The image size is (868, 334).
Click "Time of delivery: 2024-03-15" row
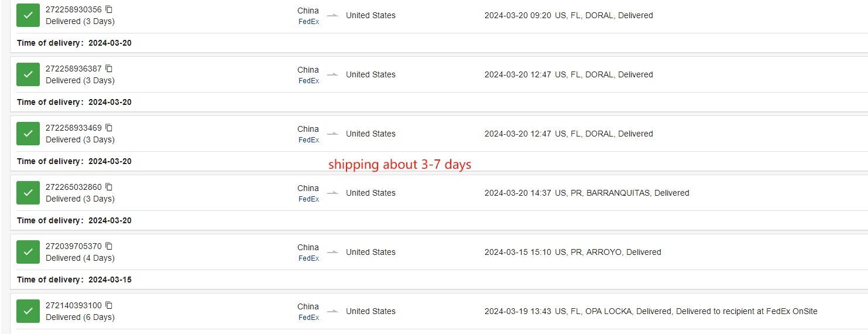tap(74, 280)
